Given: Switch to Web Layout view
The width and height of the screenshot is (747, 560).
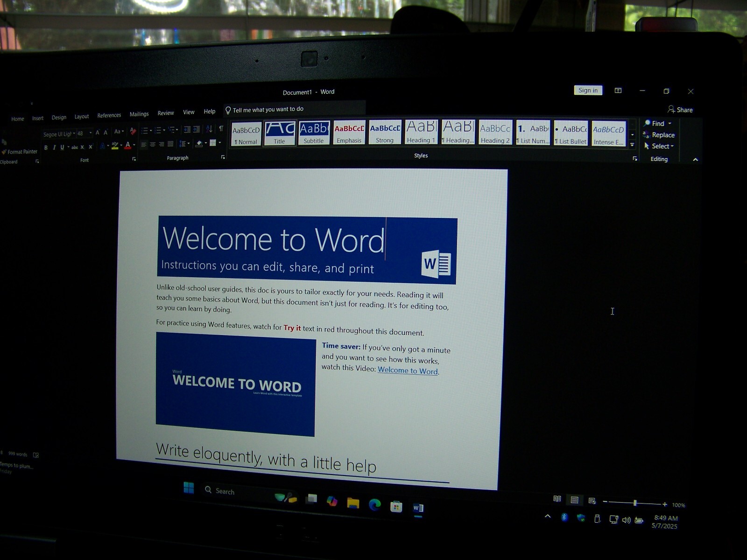Looking at the screenshot, I should [x=592, y=501].
